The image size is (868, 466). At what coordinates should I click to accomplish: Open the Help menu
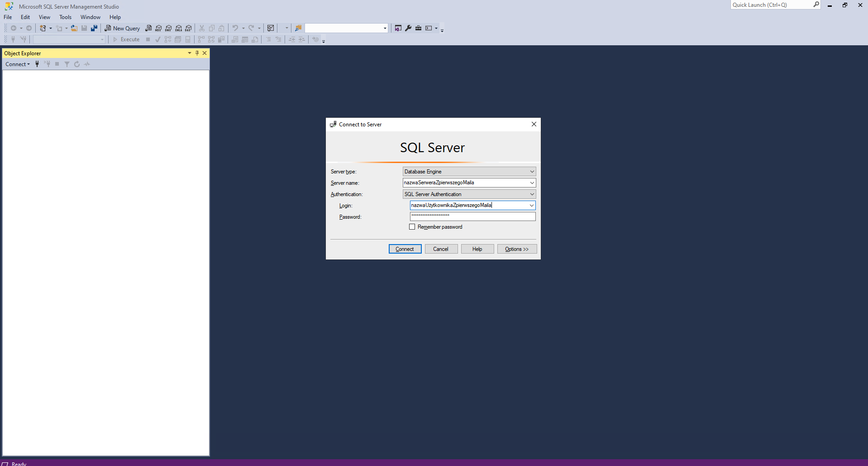(115, 17)
